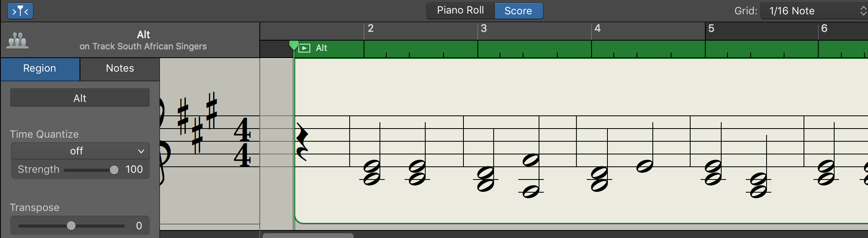868x238 pixels.
Task: Click the 4/4 time signature
Action: point(242,142)
